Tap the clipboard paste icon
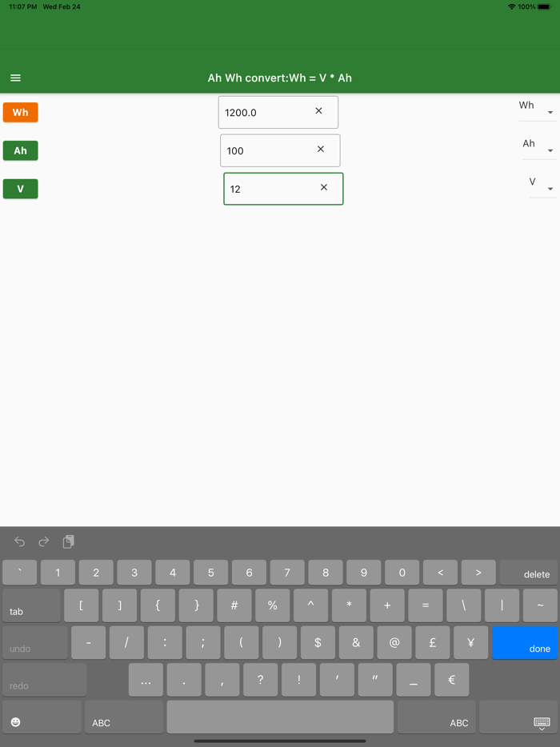This screenshot has width=560, height=747. [x=69, y=541]
